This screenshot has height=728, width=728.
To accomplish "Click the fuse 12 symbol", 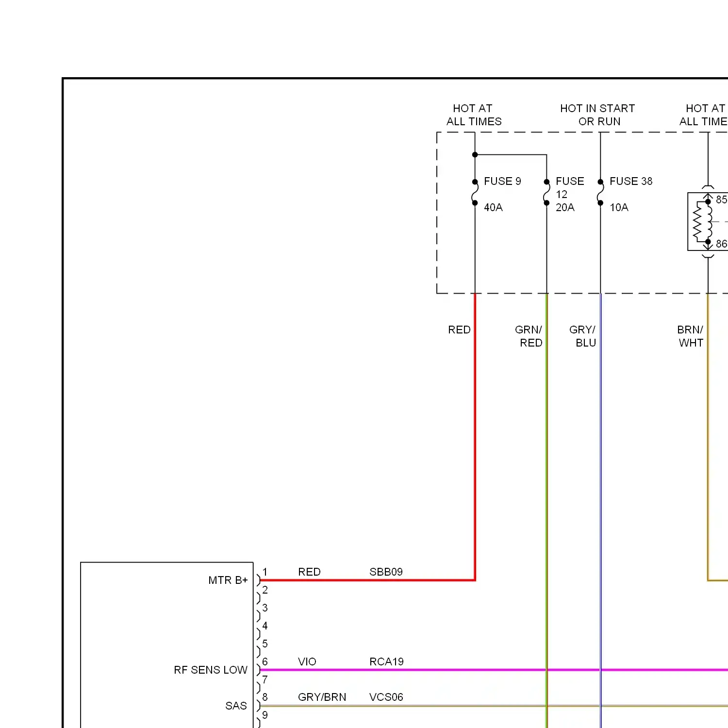I will pyautogui.click(x=546, y=193).
